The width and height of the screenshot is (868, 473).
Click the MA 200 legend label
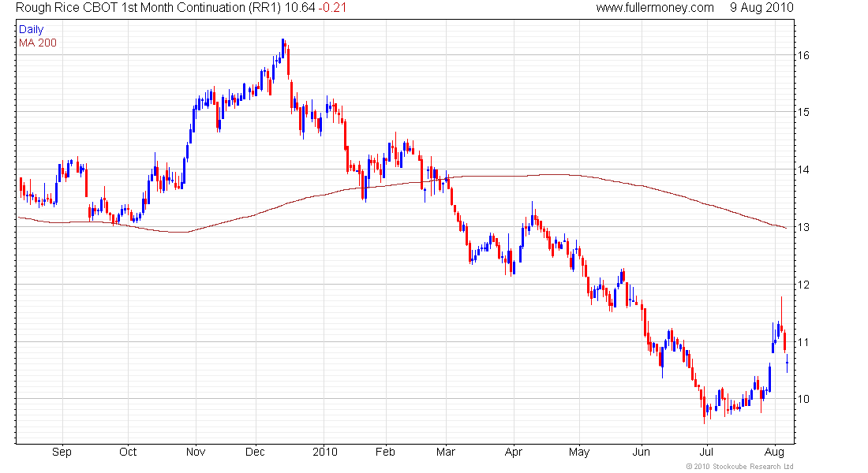click(x=38, y=43)
